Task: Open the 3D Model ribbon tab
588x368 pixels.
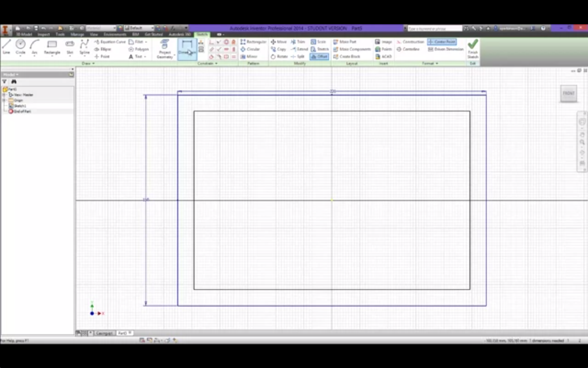Action: [24, 34]
